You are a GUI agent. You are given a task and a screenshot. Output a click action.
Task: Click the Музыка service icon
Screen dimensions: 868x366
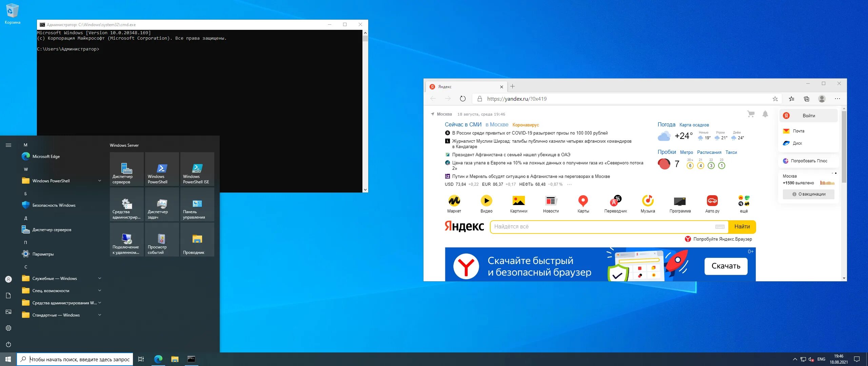(x=648, y=201)
